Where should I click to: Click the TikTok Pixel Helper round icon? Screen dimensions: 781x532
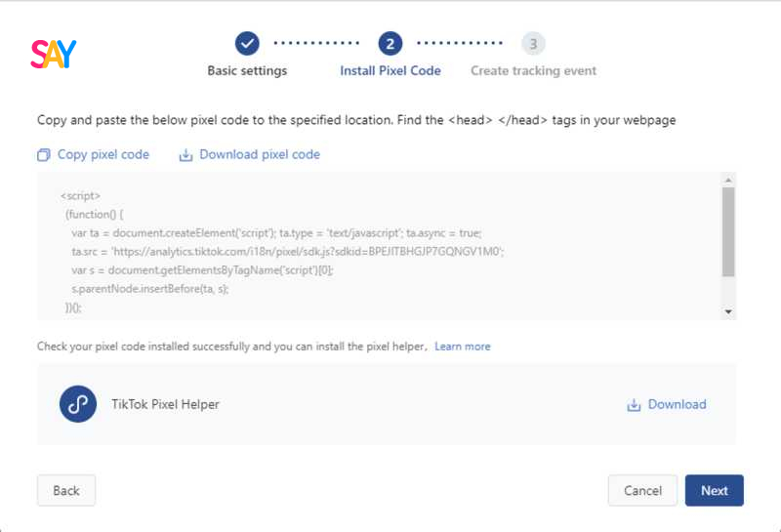pyautogui.click(x=78, y=404)
